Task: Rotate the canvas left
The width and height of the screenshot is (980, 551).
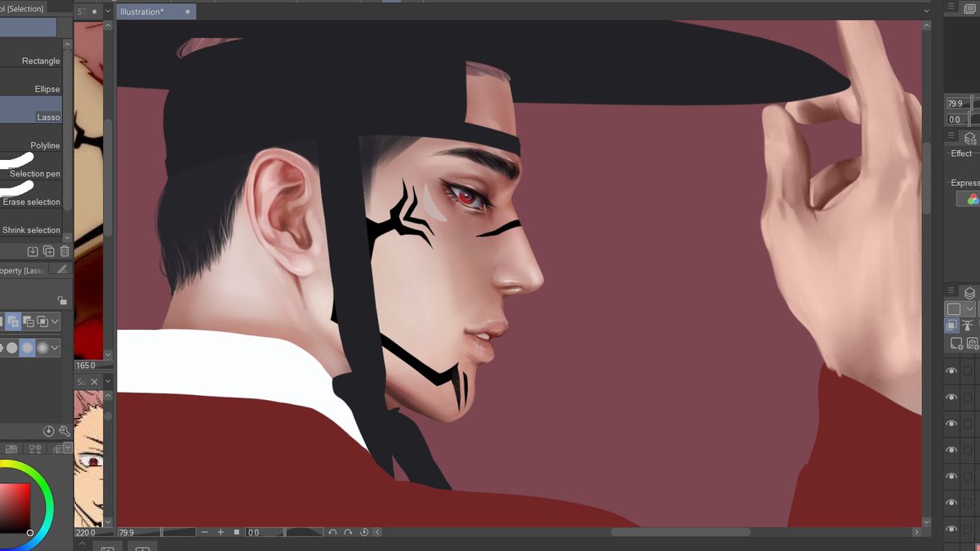Action: pyautogui.click(x=332, y=532)
